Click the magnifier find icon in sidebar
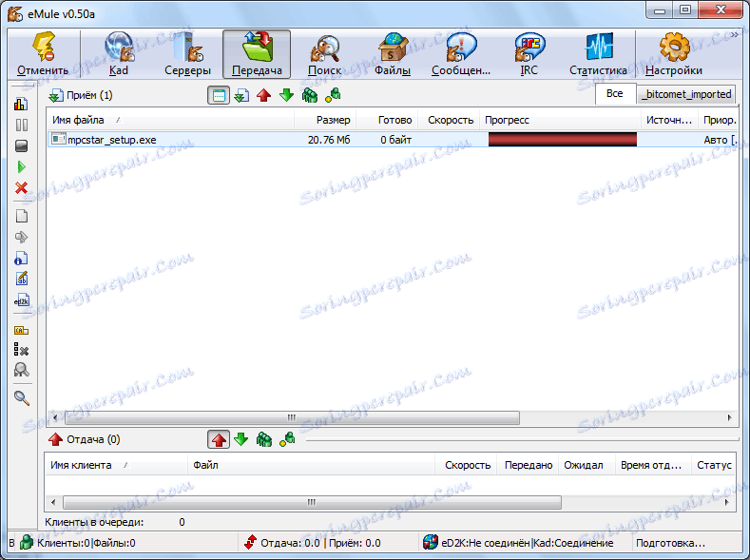The height and width of the screenshot is (560, 750). (21, 397)
